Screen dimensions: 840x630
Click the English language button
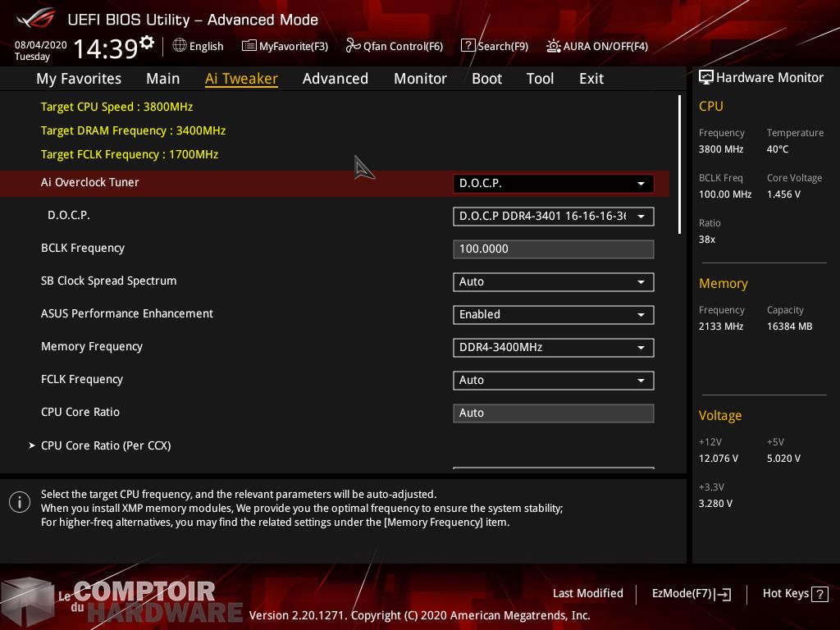coord(199,46)
